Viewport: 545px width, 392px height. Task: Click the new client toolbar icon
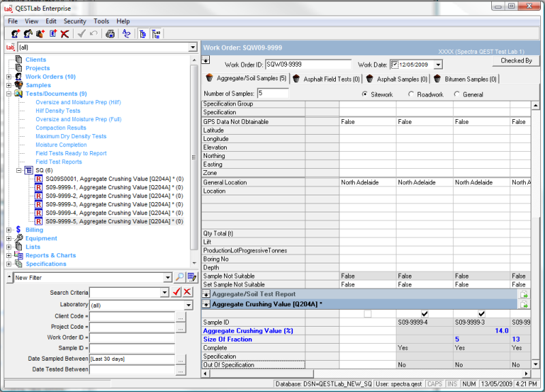pos(14,33)
